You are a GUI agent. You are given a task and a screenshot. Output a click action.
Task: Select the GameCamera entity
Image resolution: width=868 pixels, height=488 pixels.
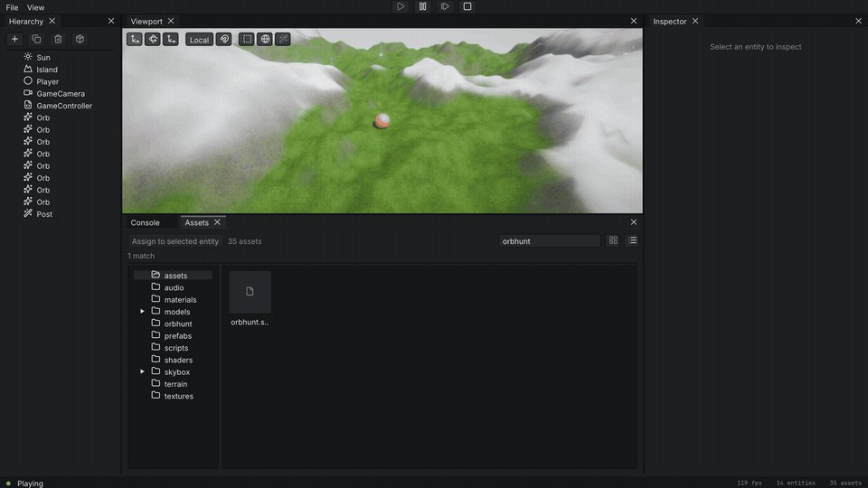coord(61,94)
